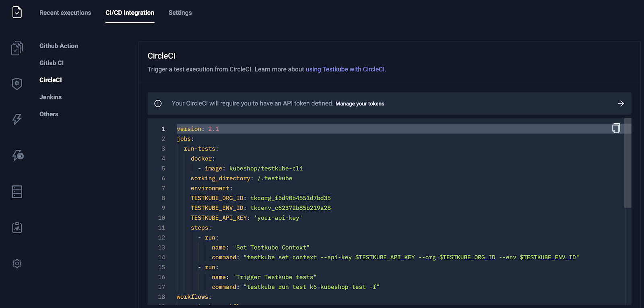Switch to the CI/CD Integration tab
644x308 pixels.
[130, 13]
